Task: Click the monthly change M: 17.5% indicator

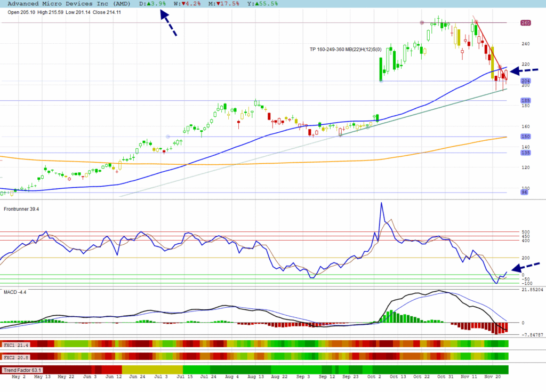Action: click(224, 3)
